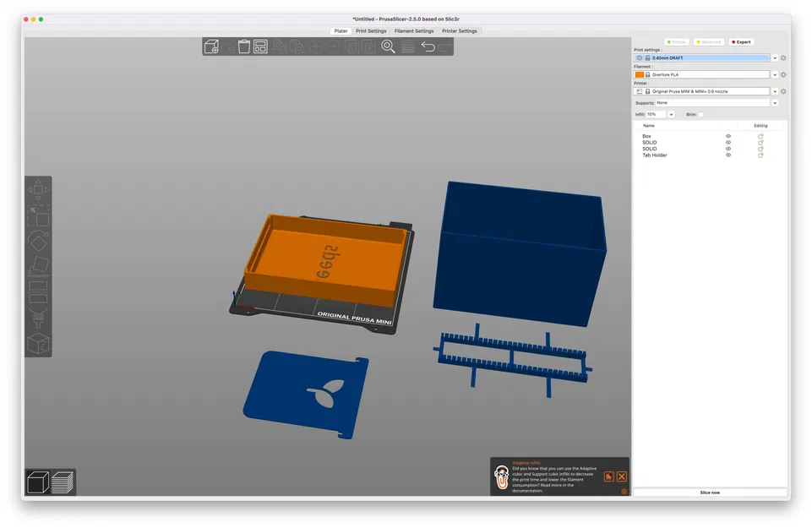Toggle visibility of second SOLID object
The width and height of the screenshot is (812, 528).
[728, 149]
